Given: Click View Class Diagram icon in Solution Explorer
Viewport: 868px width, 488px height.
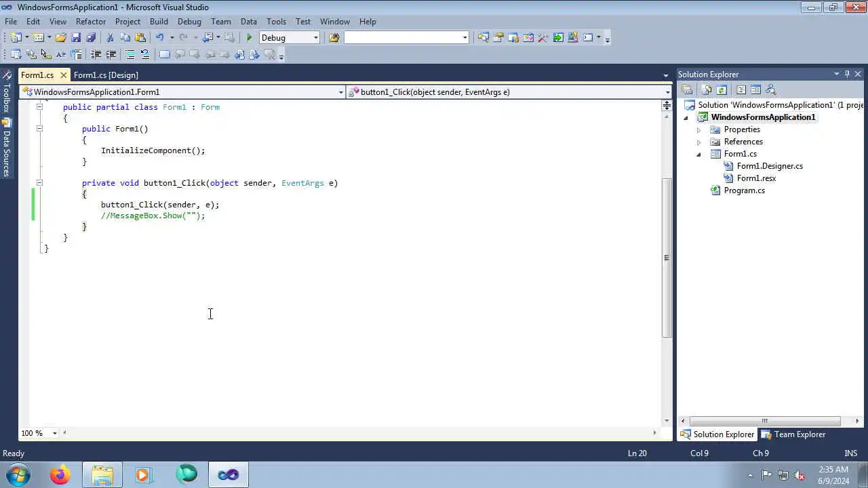Looking at the screenshot, I should (770, 89).
